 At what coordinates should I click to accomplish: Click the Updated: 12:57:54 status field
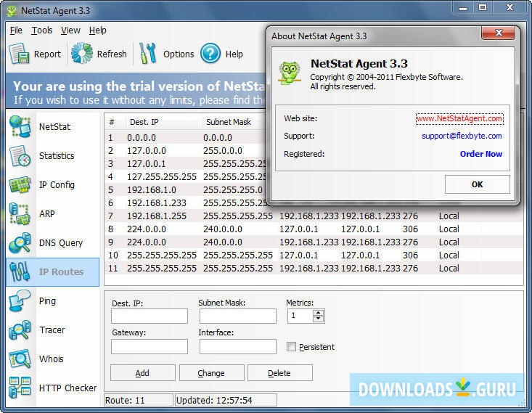pos(226,400)
